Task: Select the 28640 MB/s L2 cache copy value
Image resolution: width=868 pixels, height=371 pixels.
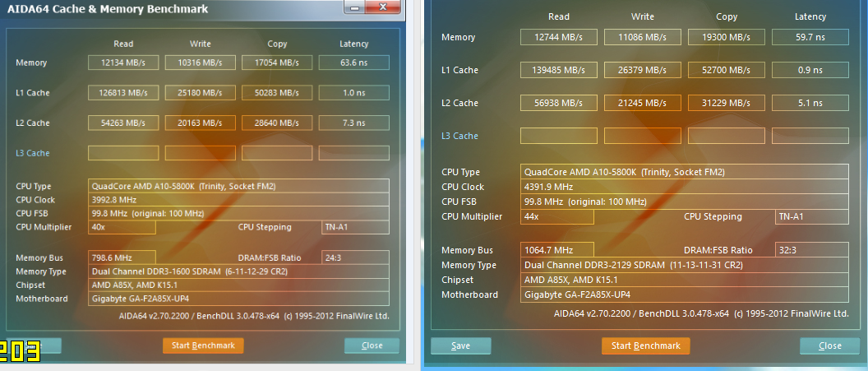Action: [x=277, y=123]
